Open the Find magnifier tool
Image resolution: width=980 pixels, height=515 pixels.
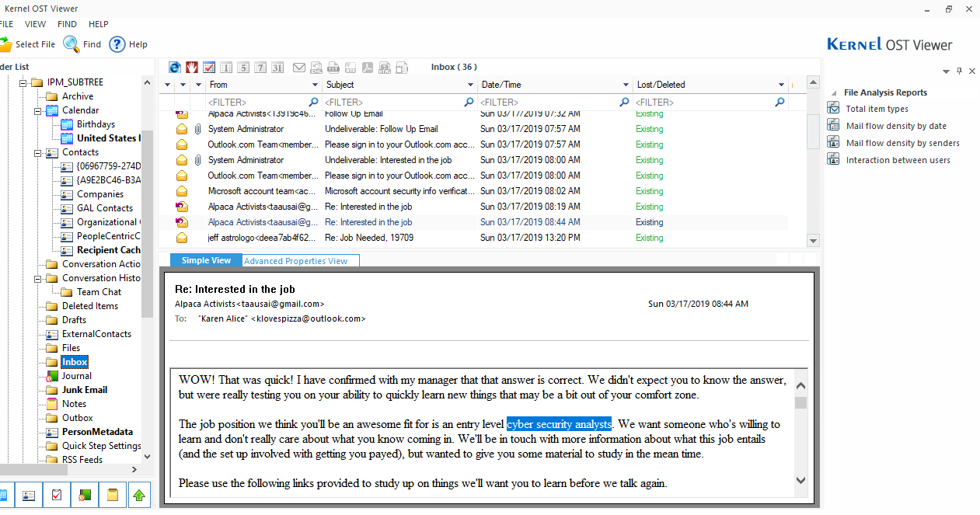click(71, 44)
